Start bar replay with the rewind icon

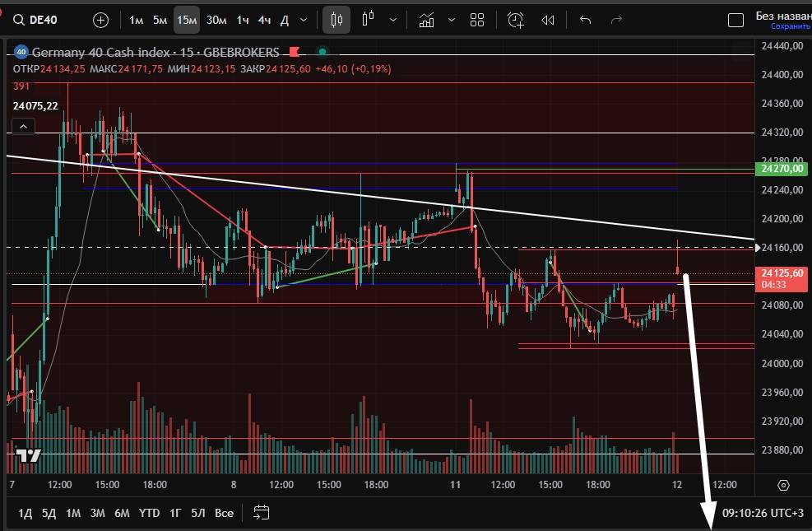pyautogui.click(x=548, y=20)
